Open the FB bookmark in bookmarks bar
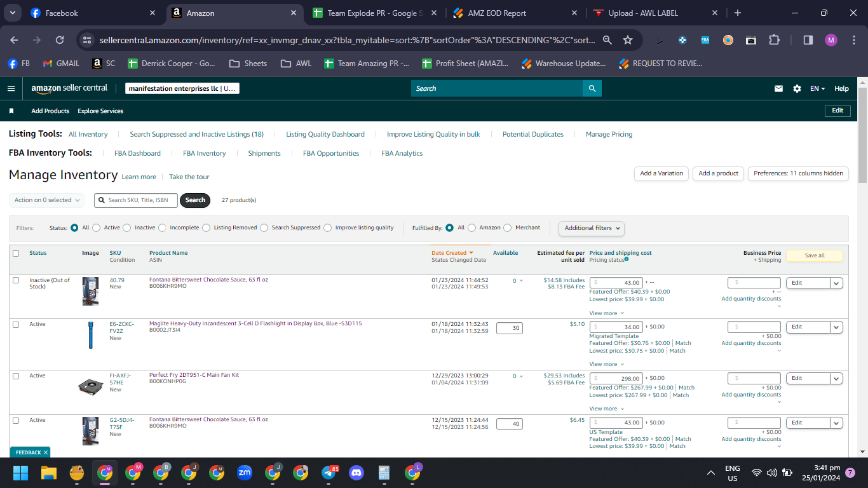 coord(19,64)
